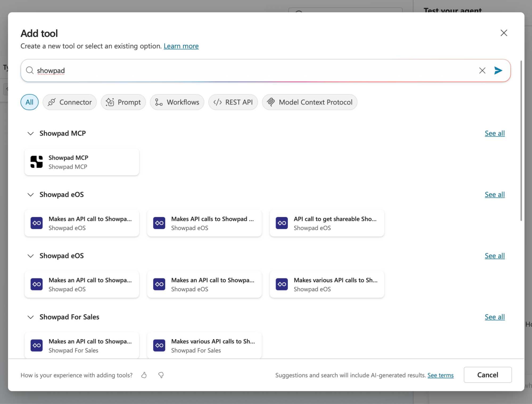Give thumbs down feedback

161,375
